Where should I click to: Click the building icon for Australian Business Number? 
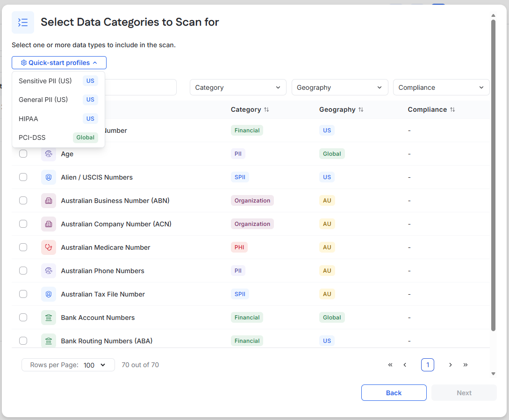[x=48, y=201]
